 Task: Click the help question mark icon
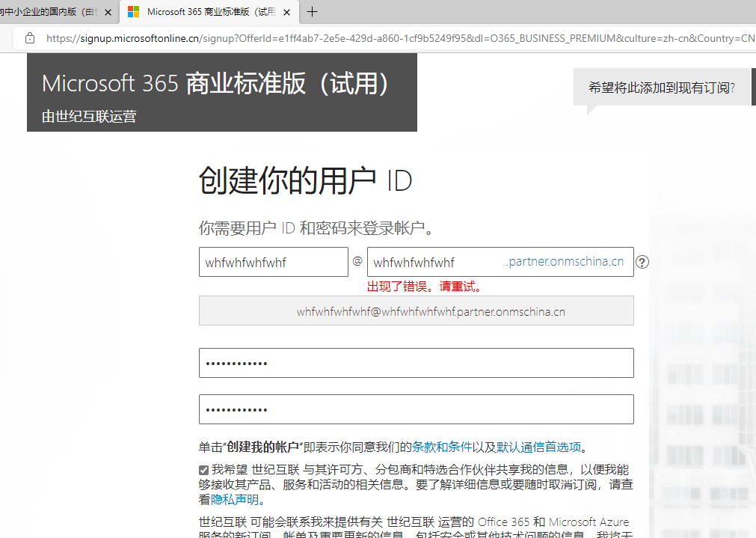click(642, 262)
